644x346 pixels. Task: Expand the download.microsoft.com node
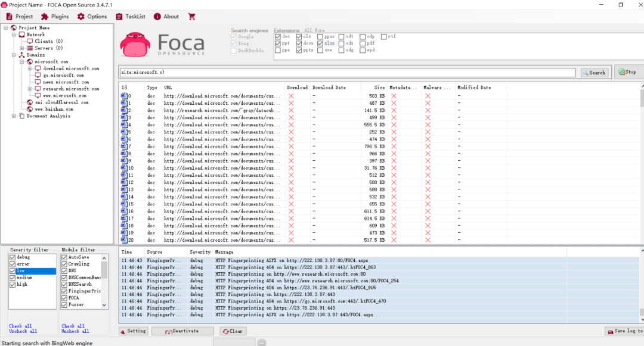pyautogui.click(x=30, y=68)
